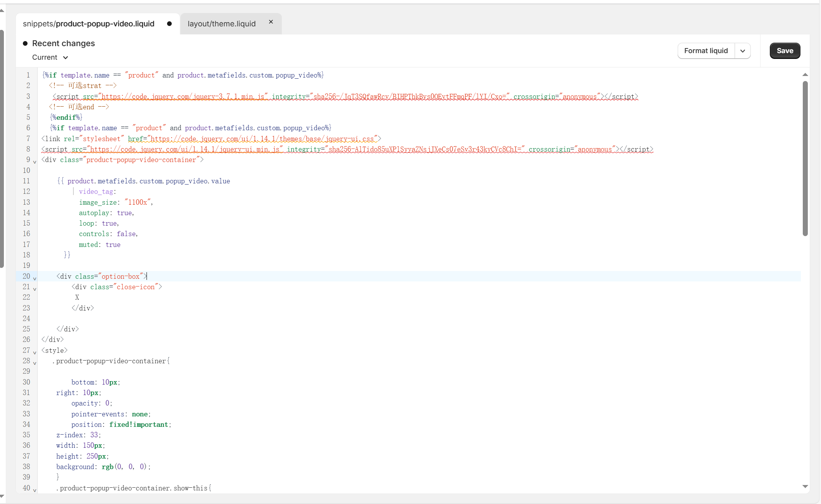Collapse the fold at line 40

[35, 490]
